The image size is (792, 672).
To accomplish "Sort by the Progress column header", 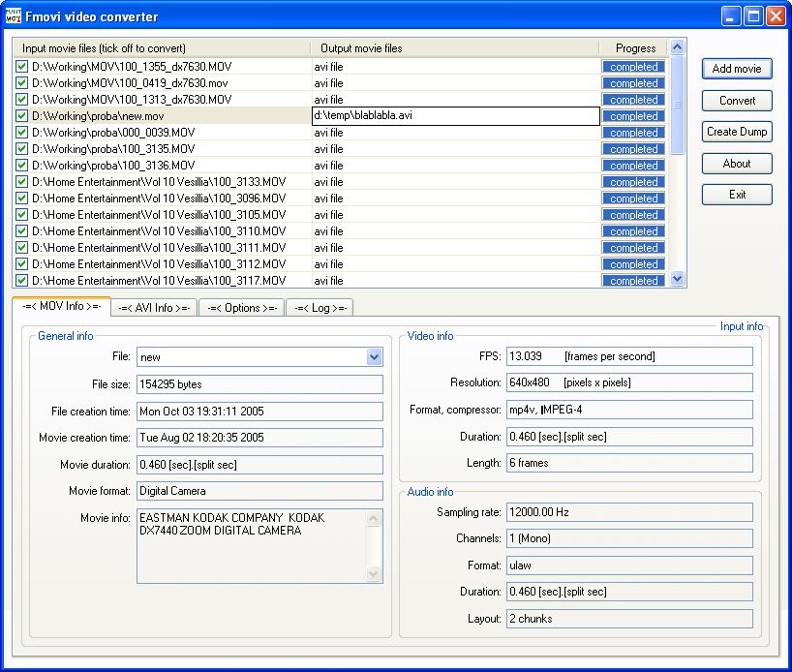I will tap(634, 47).
